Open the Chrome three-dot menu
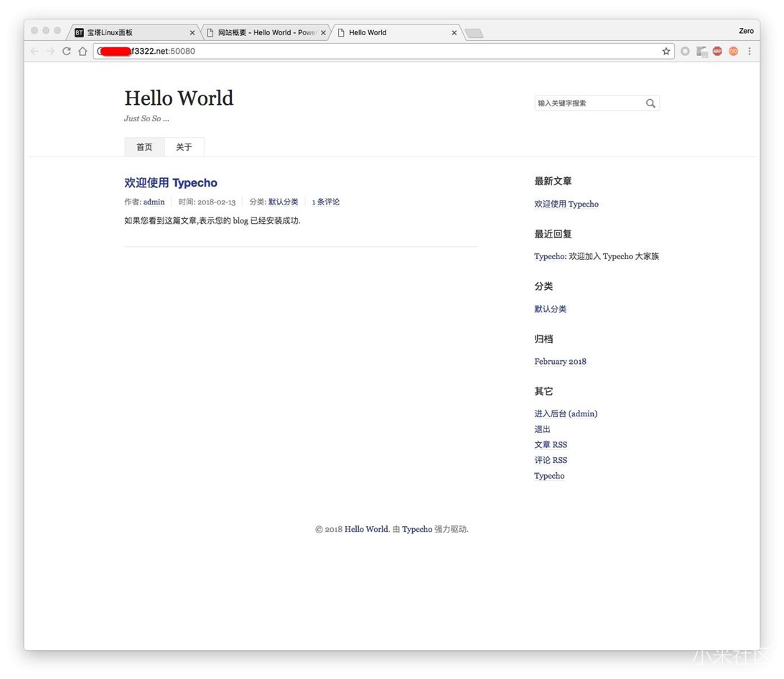 [x=750, y=51]
